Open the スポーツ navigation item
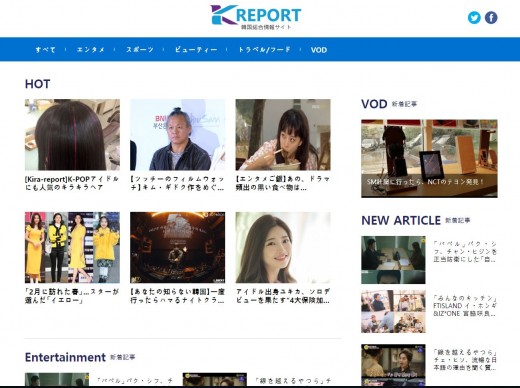The height and width of the screenshot is (388, 520). click(x=140, y=50)
